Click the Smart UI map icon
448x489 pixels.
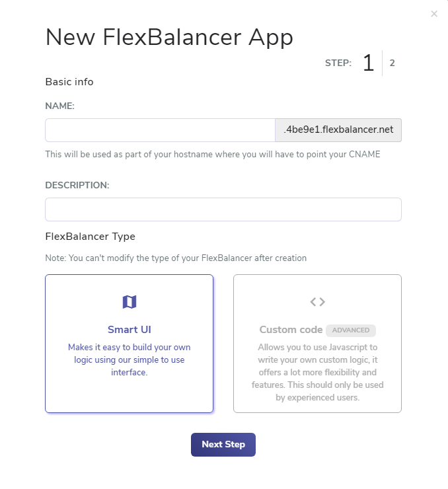point(130,301)
